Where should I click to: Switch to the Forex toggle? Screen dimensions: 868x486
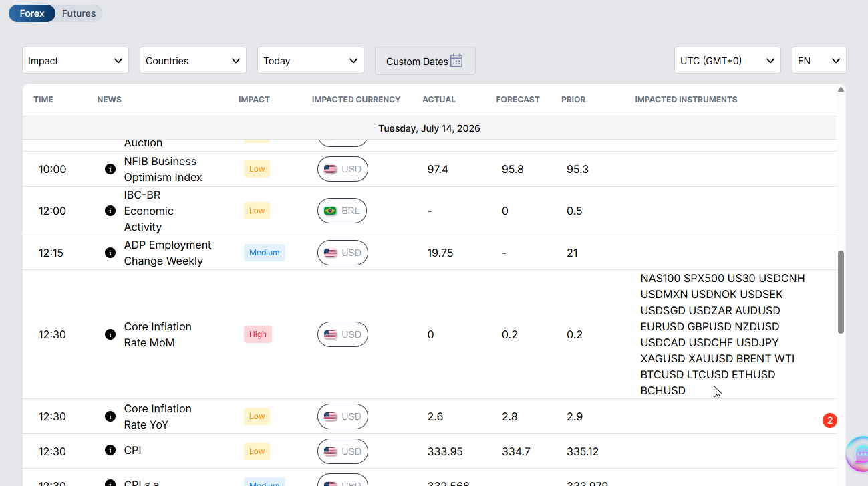coord(32,13)
